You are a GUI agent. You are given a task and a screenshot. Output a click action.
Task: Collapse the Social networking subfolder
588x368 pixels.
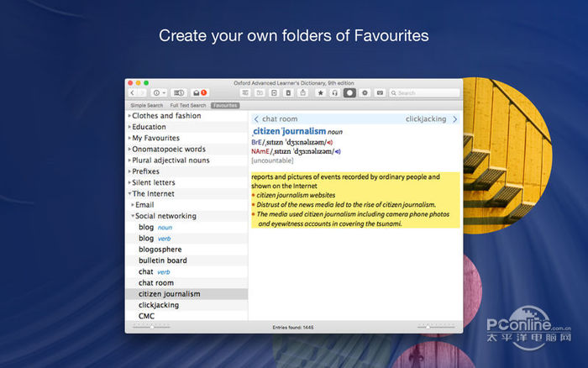133,216
